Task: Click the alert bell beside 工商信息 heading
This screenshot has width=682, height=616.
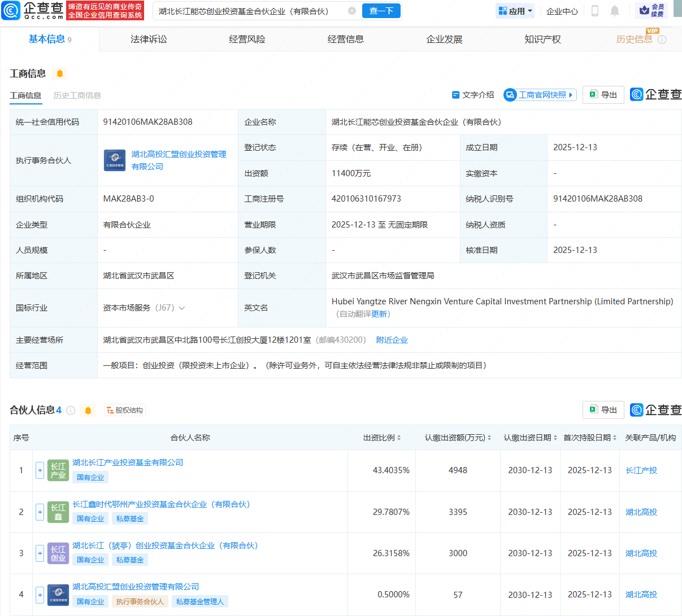Action: 60,73
